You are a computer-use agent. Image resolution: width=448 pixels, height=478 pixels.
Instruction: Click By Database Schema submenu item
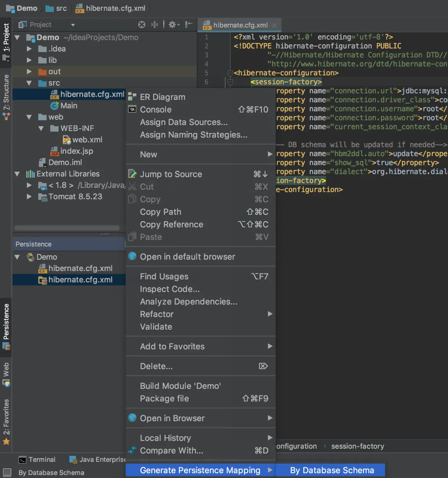(x=332, y=470)
